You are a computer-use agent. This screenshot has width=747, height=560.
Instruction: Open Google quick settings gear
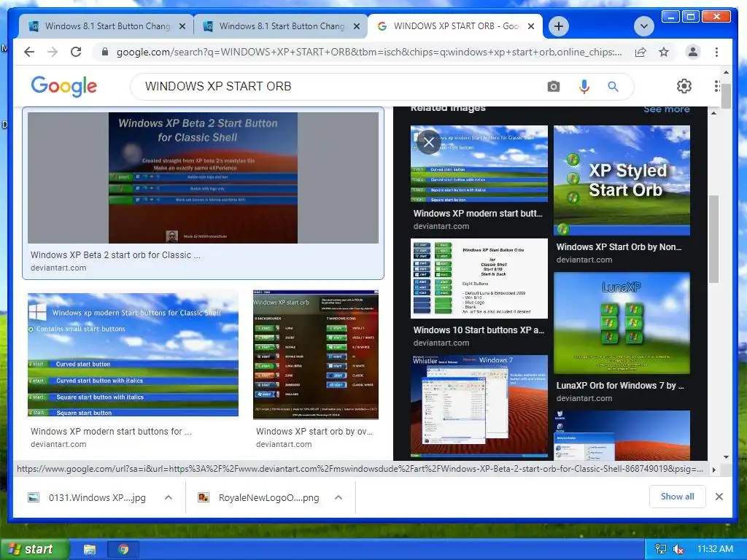[x=684, y=86]
